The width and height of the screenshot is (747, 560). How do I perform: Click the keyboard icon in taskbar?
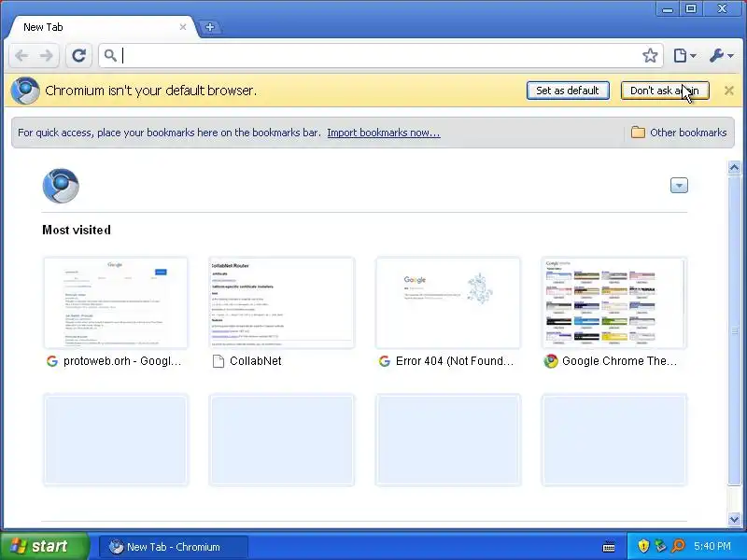[x=609, y=547]
